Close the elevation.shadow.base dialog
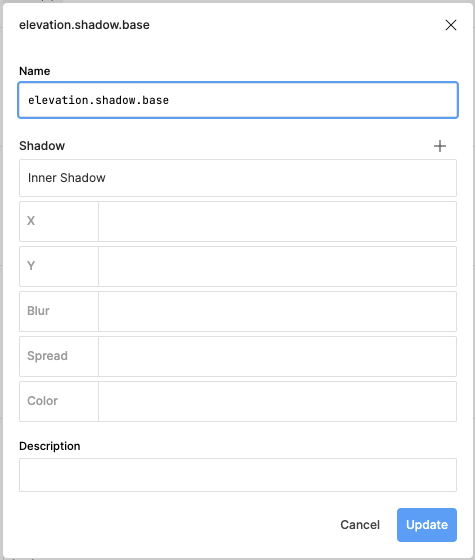 coord(451,25)
